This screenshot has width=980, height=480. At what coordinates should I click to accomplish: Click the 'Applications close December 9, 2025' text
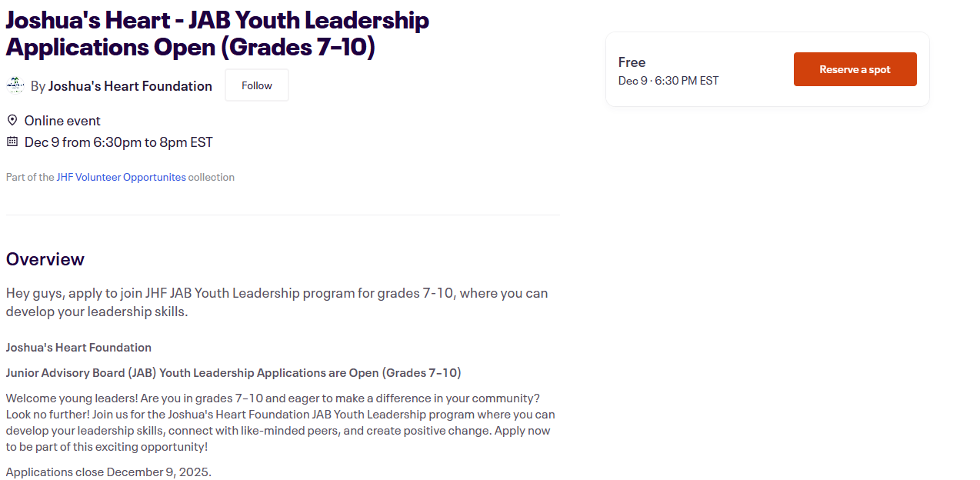click(108, 472)
